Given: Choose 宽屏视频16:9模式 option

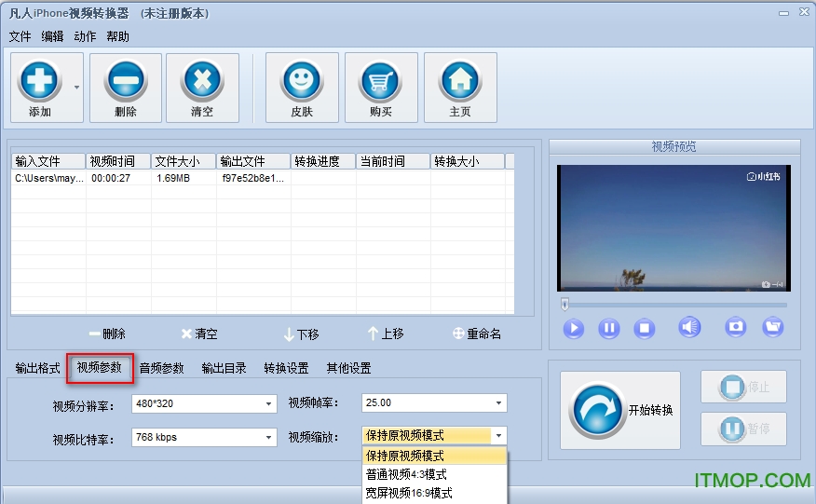Looking at the screenshot, I should 434,493.
